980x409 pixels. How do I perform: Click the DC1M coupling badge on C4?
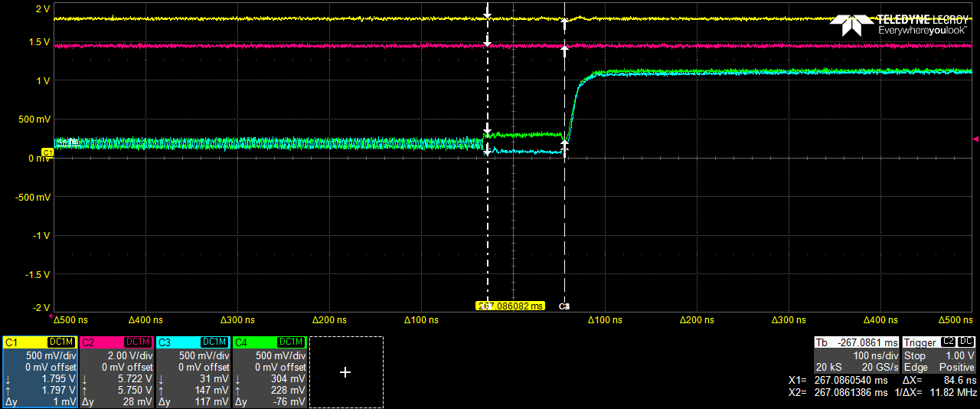pyautogui.click(x=291, y=342)
